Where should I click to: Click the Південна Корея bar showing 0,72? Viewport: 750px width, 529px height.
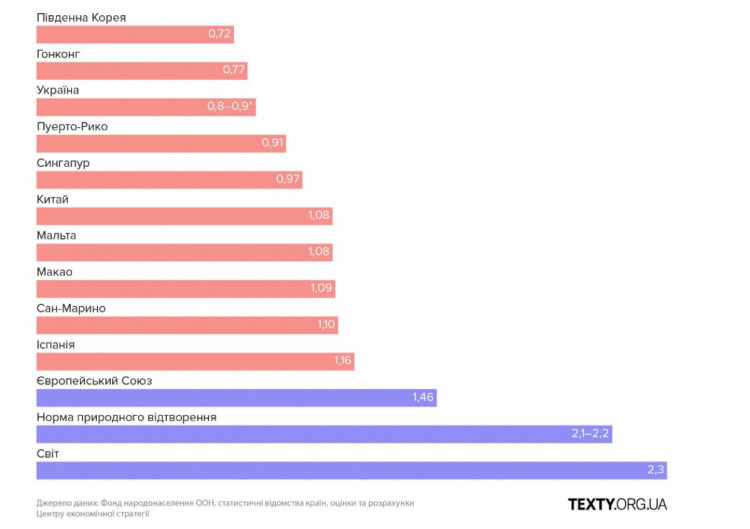135,34
